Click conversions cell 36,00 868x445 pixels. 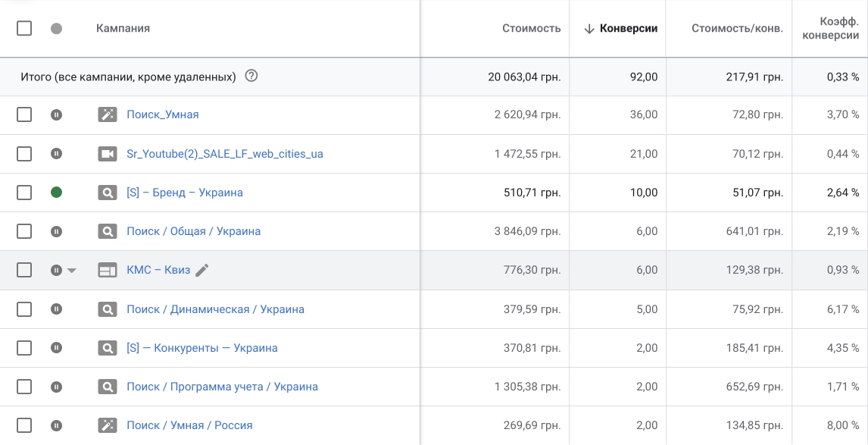click(x=644, y=114)
